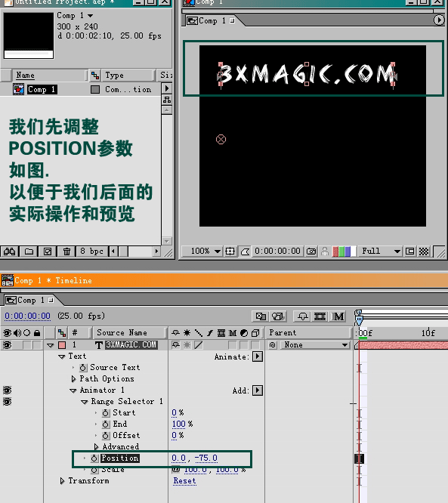
Task: Toggle the Range Selector 1 visibility eye
Action: pos(7,402)
